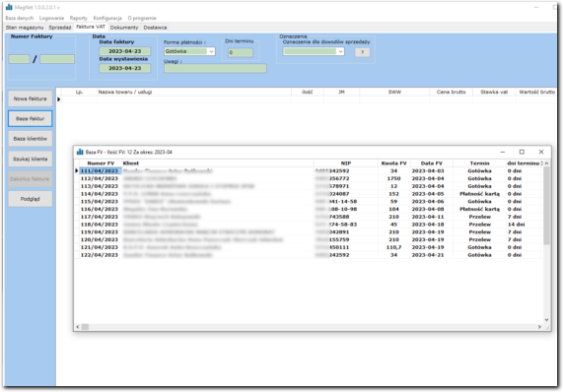Click scroll up arrow in Baza FV list

[x=546, y=163]
